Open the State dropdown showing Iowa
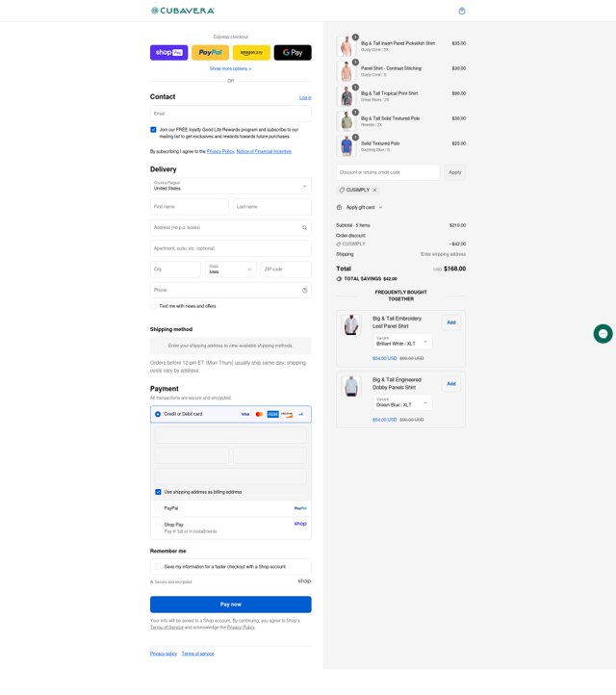The image size is (616, 695). click(x=230, y=270)
